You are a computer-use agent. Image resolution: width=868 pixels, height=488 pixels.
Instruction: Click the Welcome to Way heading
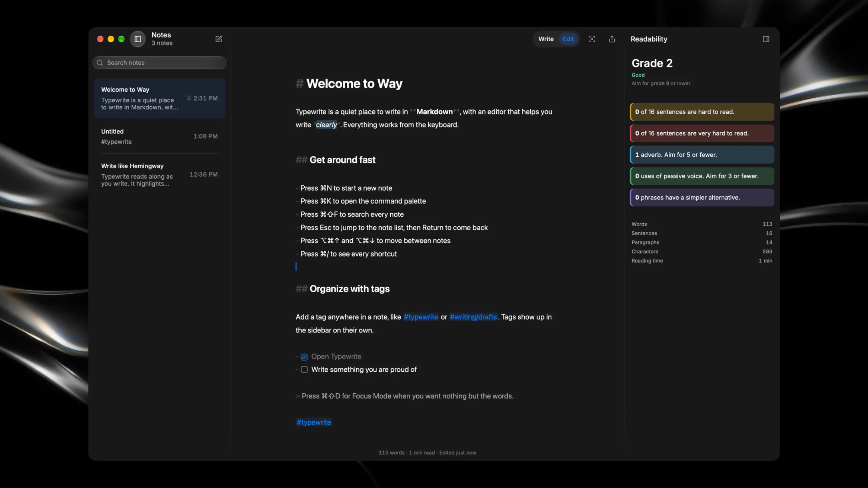coord(354,84)
